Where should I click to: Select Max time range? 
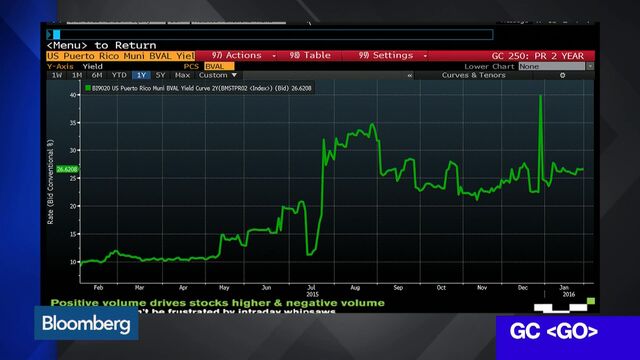pyautogui.click(x=182, y=75)
